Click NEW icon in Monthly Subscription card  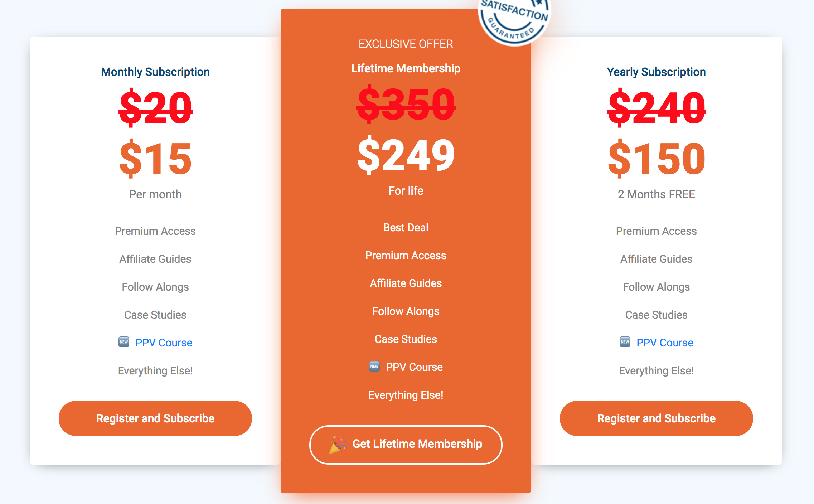pyautogui.click(x=124, y=342)
